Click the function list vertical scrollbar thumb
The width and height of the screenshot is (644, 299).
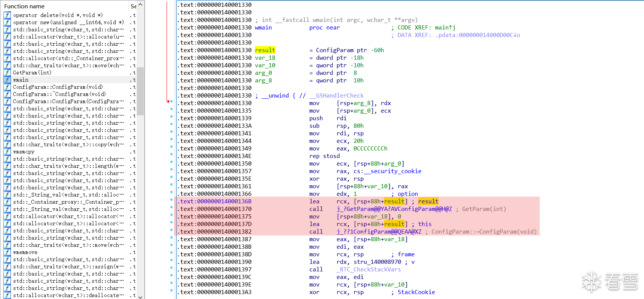141,91
